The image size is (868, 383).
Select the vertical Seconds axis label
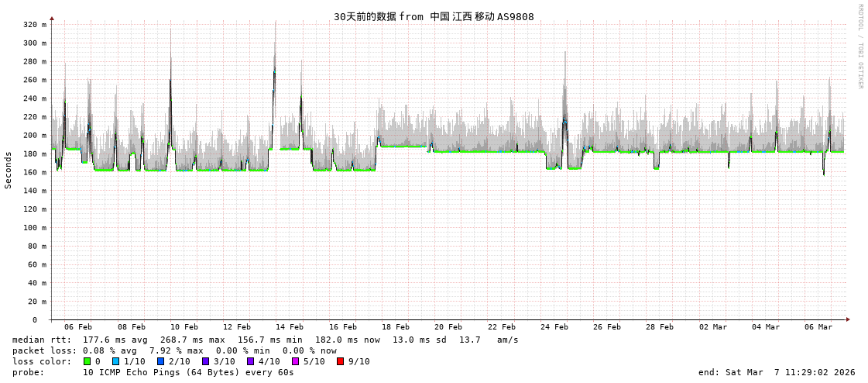coord(9,170)
